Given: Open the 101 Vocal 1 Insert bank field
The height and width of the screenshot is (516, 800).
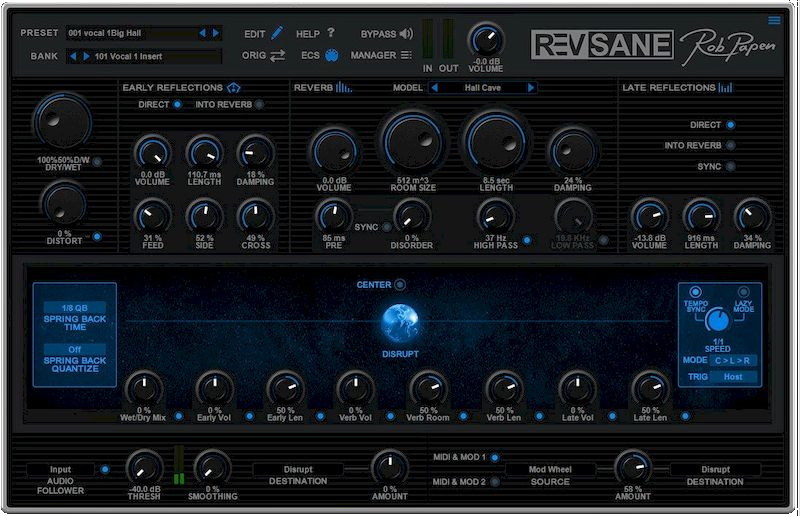Looking at the screenshot, I should (x=157, y=56).
